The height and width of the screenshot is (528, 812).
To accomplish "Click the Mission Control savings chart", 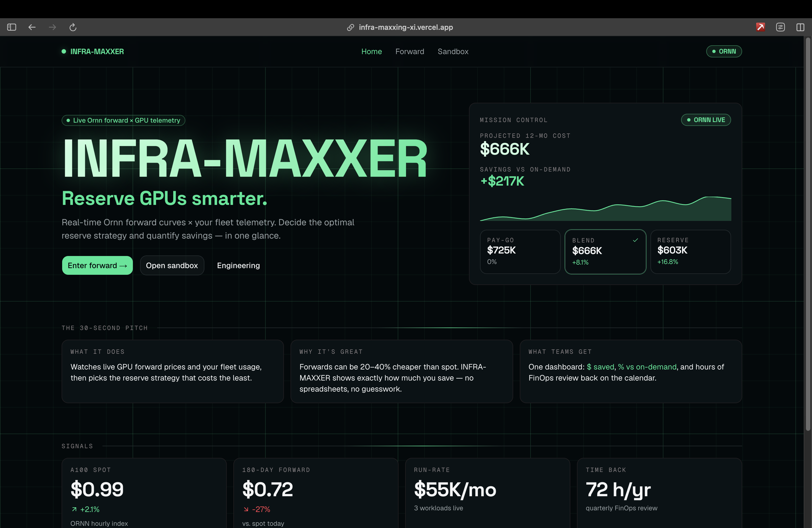I will point(605,208).
